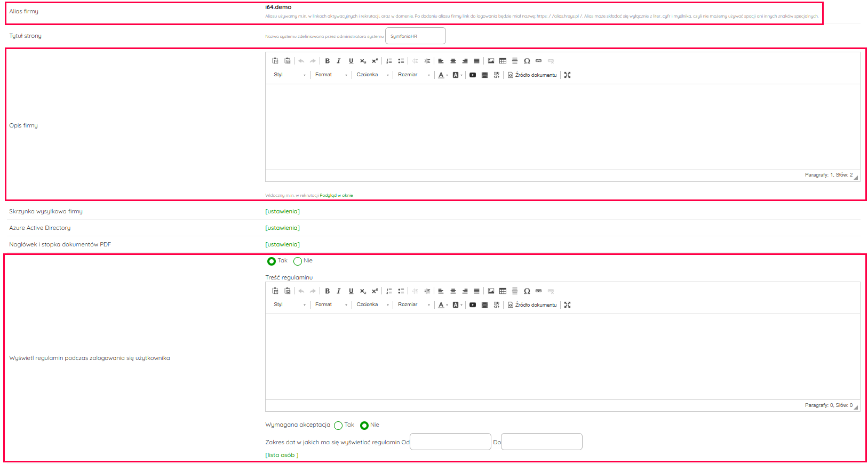The width and height of the screenshot is (868, 464).
Task: Click Źródło dokumentu in the Opis firmy editor
Action: (532, 75)
